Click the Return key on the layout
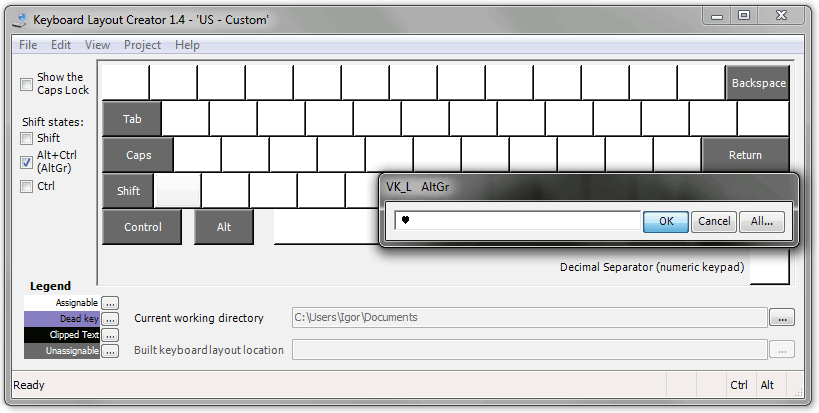The width and height of the screenshot is (819, 413). click(745, 155)
